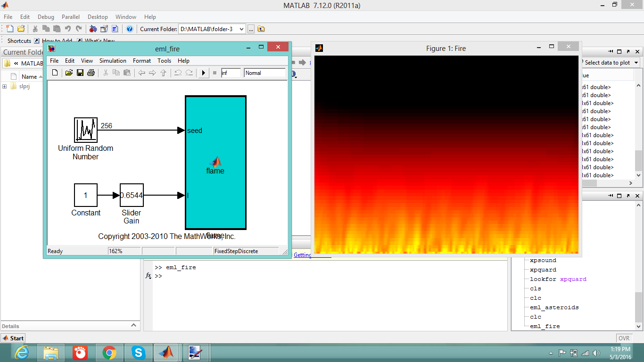This screenshot has width=644, height=362.
Task: Open Chrome from taskbar
Action: (109, 353)
